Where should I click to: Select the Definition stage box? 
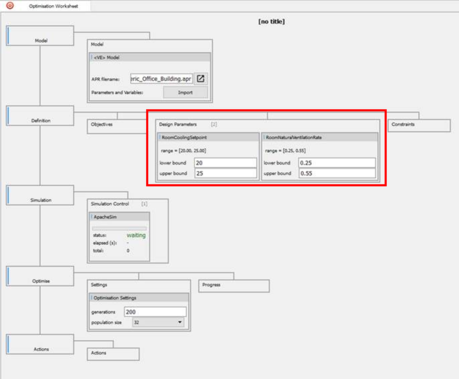pos(40,116)
